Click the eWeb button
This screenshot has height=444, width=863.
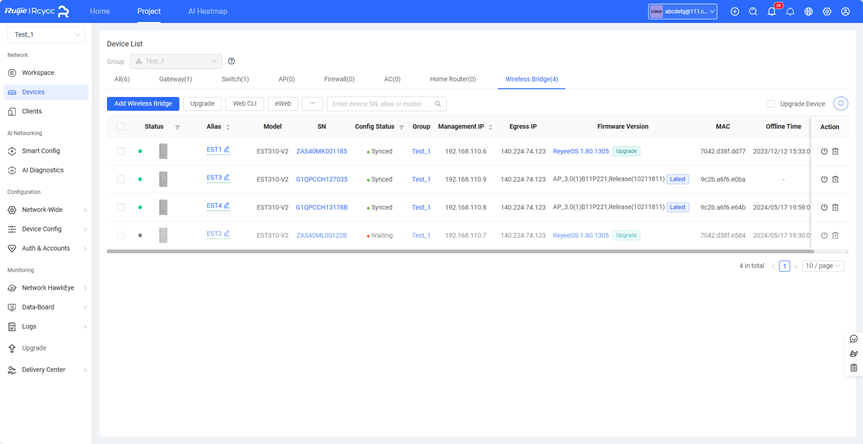(283, 103)
